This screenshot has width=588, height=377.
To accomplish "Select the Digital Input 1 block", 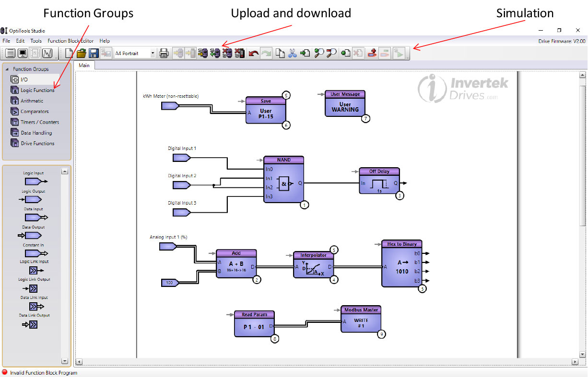I will coord(182,158).
